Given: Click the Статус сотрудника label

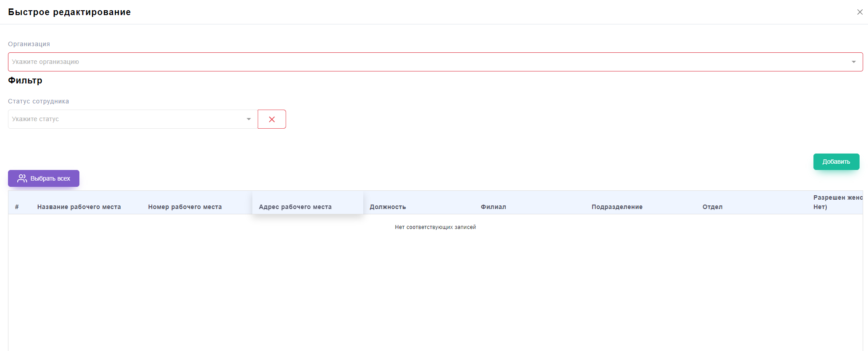Looking at the screenshot, I should (39, 101).
